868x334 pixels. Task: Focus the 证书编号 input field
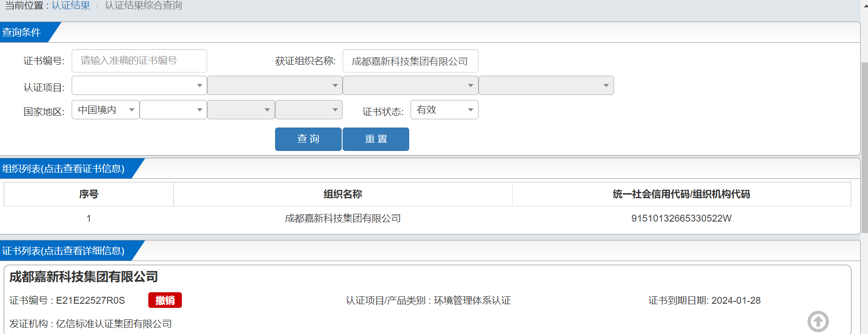click(x=139, y=61)
